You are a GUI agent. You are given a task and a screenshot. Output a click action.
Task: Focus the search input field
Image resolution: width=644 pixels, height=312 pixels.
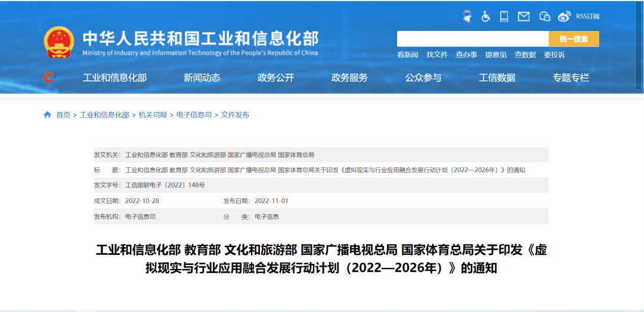472,39
